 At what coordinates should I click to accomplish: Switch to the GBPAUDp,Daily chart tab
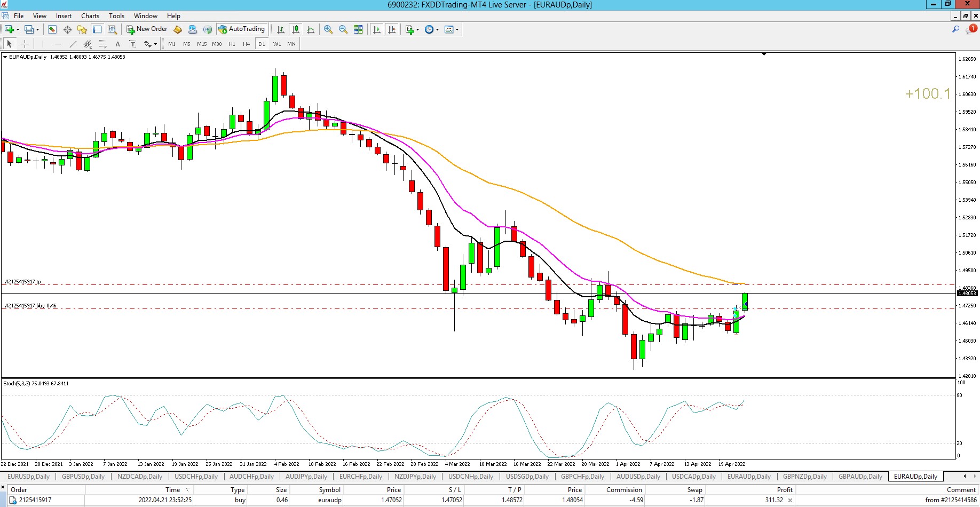pos(860,477)
